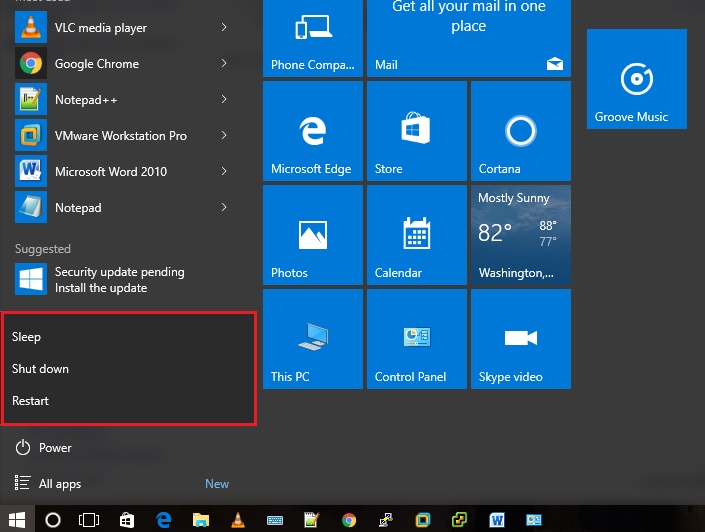The width and height of the screenshot is (705, 532).
Task: Launch Edge from the taskbar
Action: coord(164,520)
